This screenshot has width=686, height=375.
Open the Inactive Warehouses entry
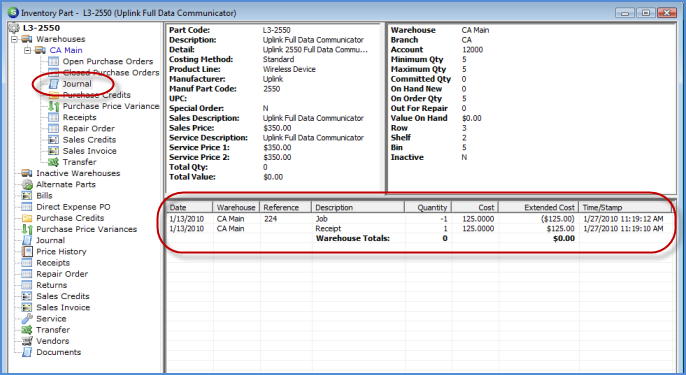click(78, 173)
